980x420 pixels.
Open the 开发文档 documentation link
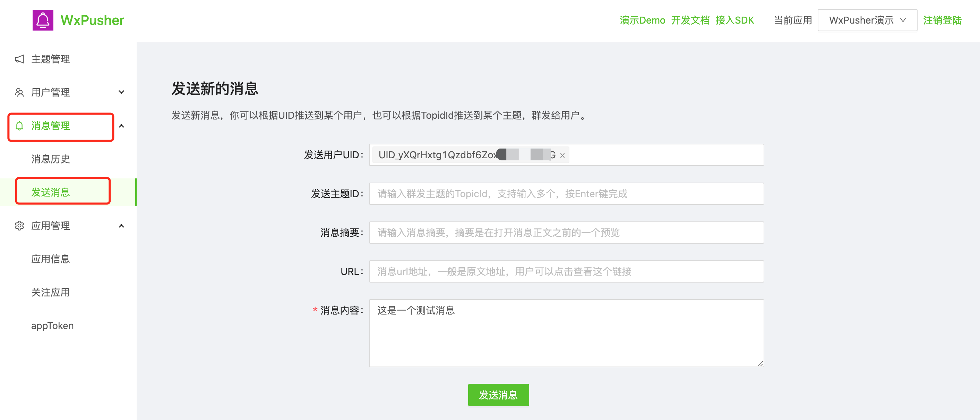[x=691, y=20]
